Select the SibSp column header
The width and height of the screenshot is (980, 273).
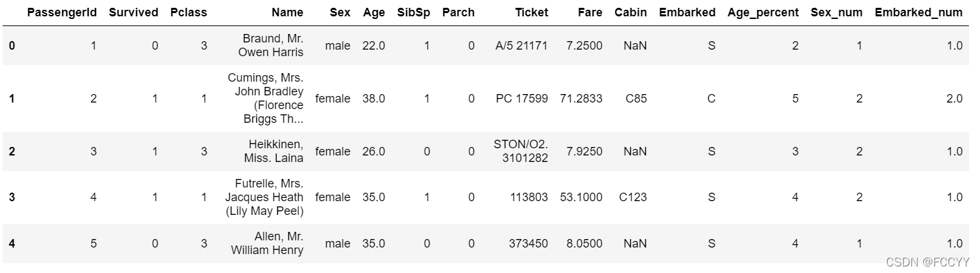pyautogui.click(x=413, y=12)
